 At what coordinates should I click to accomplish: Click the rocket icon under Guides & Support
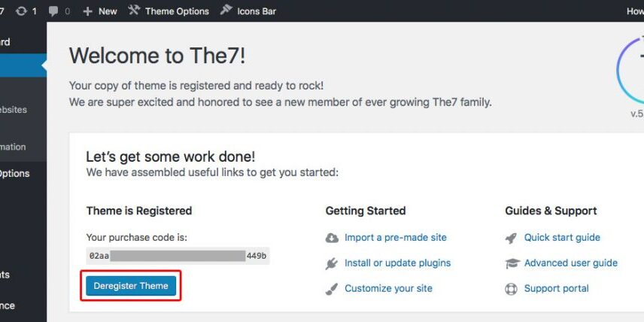[x=512, y=238]
